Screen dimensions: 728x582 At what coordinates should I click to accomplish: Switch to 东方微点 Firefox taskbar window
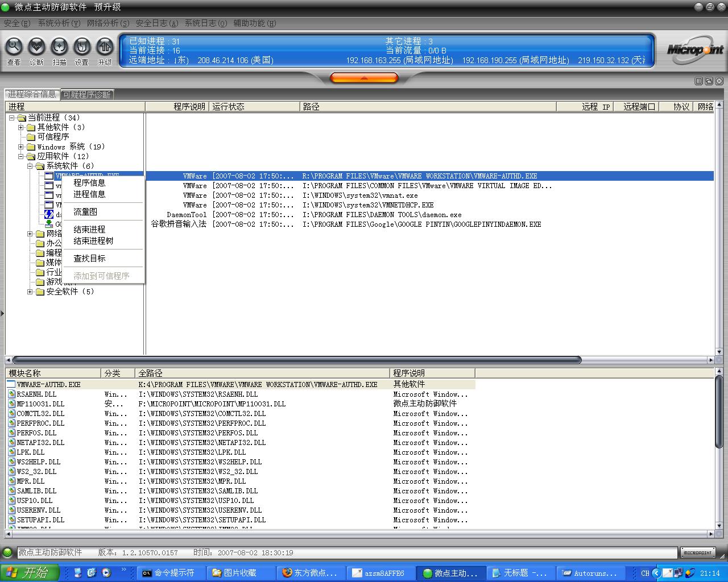pyautogui.click(x=311, y=573)
